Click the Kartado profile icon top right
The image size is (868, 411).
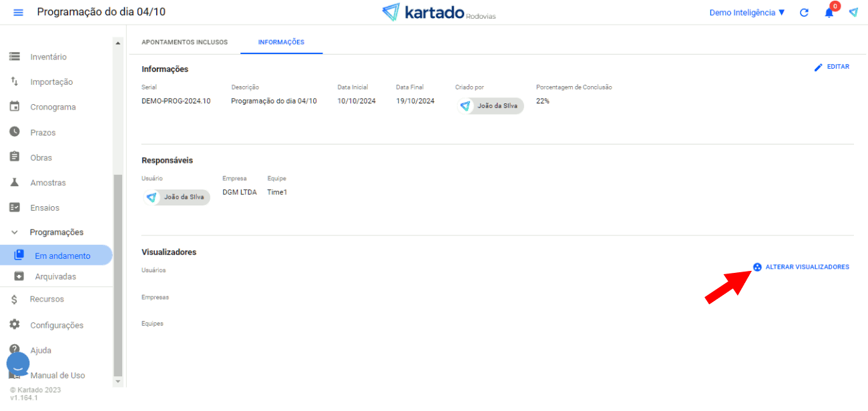[x=853, y=13]
